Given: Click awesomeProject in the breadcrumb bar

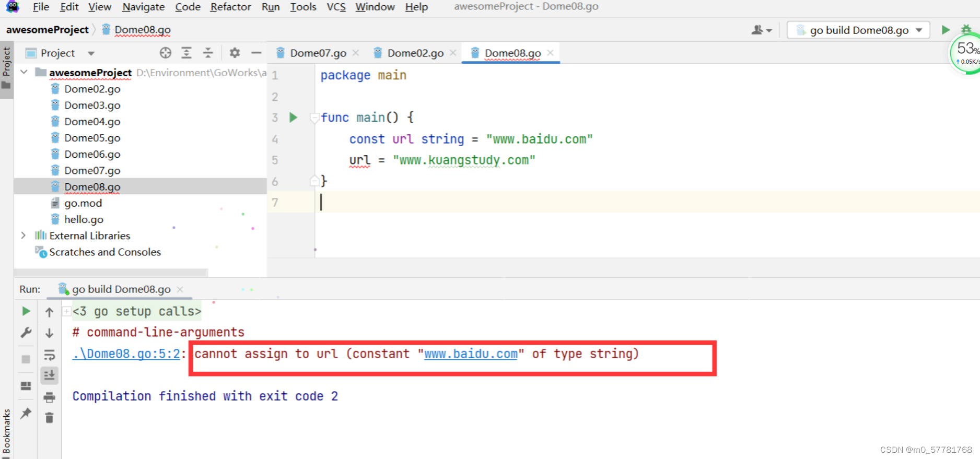Looking at the screenshot, I should click(48, 30).
